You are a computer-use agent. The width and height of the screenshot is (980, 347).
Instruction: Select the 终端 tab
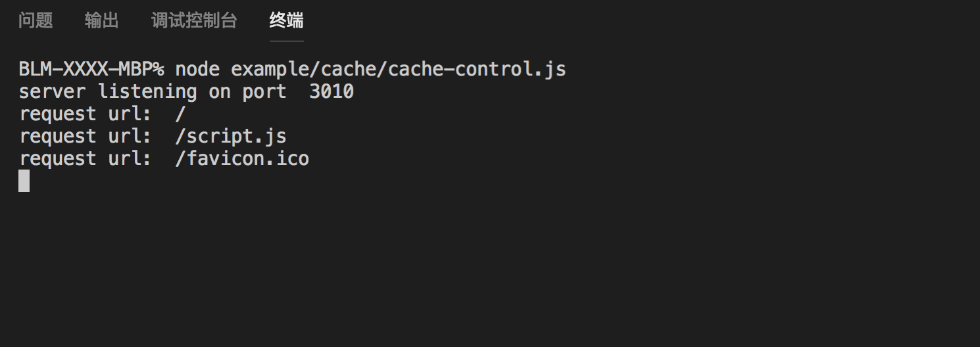(x=287, y=21)
